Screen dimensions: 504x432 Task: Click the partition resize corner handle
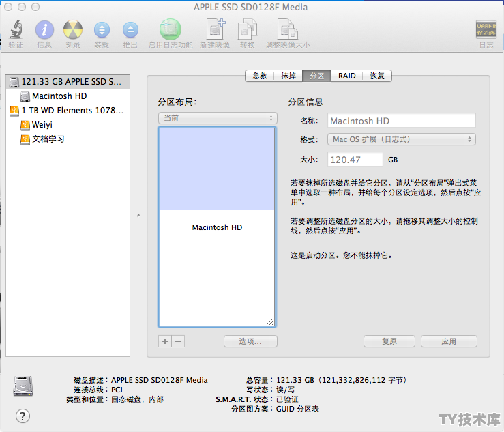(x=271, y=321)
